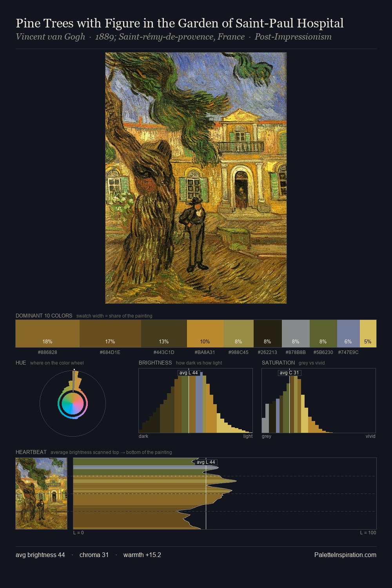
Task: Click the 'Post-Impressionism' style text
Action: click(x=293, y=37)
